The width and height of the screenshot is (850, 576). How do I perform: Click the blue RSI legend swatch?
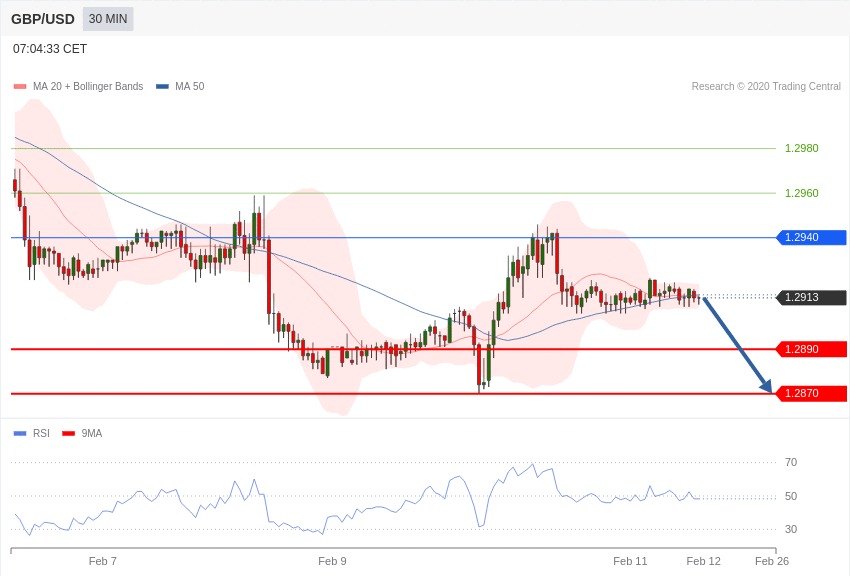[x=20, y=433]
